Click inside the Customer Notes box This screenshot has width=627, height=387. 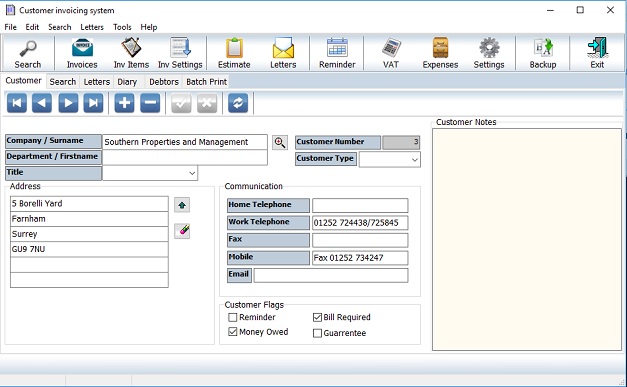tap(527, 239)
